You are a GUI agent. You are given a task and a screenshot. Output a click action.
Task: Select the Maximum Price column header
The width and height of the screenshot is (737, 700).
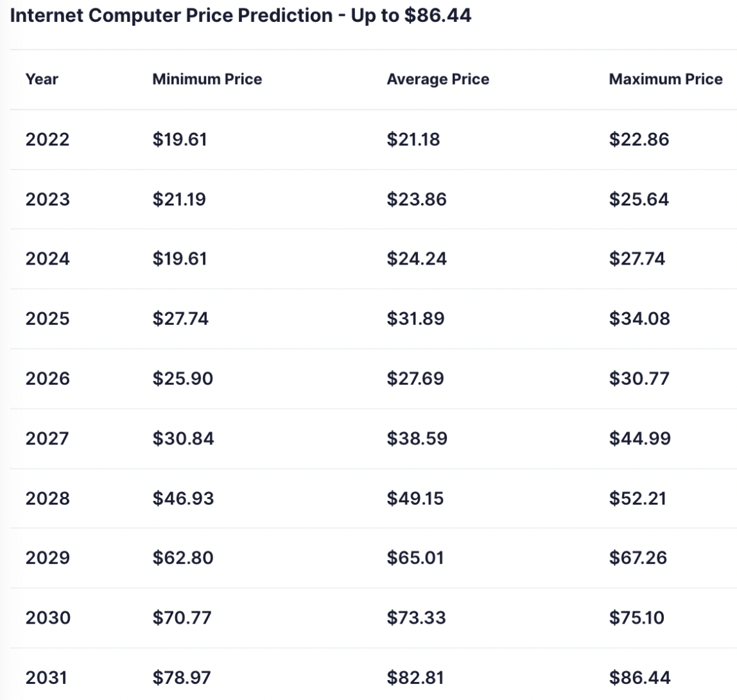tap(666, 79)
